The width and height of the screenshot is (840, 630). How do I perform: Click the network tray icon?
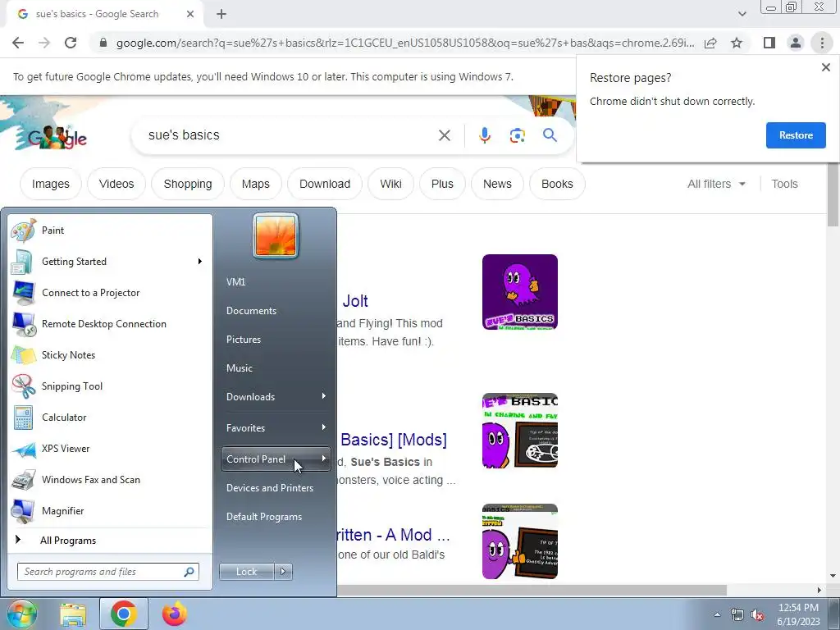click(x=737, y=615)
